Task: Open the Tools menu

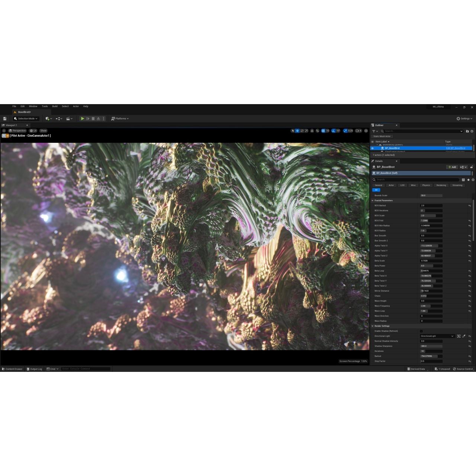Action: tap(45, 106)
